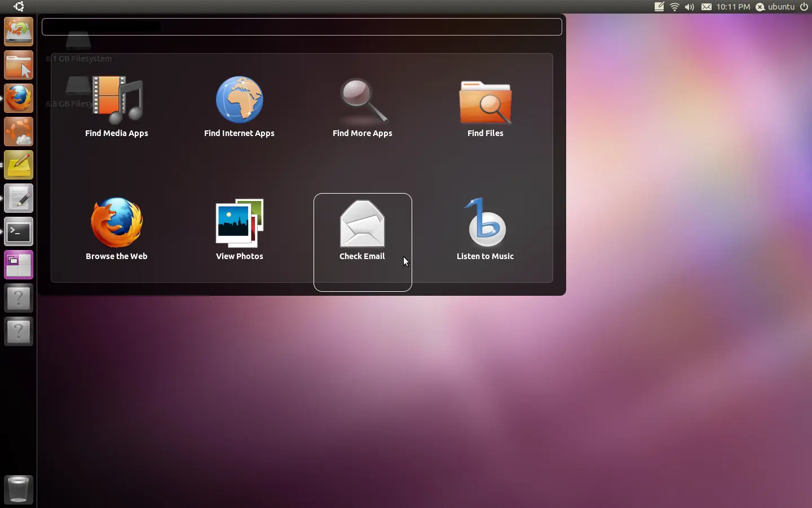Image resolution: width=812 pixels, height=508 pixels.
Task: Click question-mark launcher icon beside workspace switcher
Action: [19, 299]
